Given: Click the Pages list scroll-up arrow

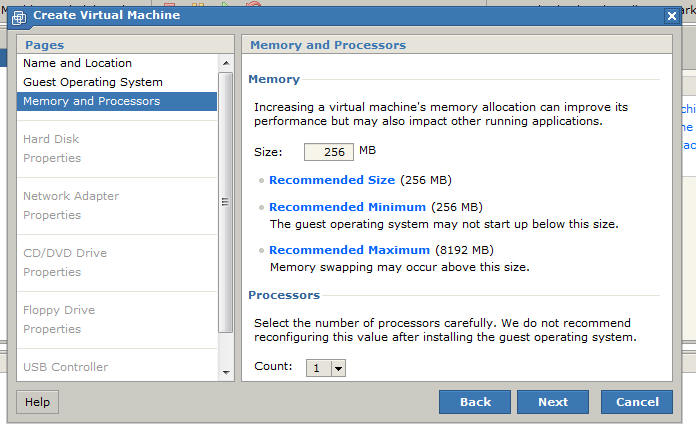Looking at the screenshot, I should tap(225, 63).
